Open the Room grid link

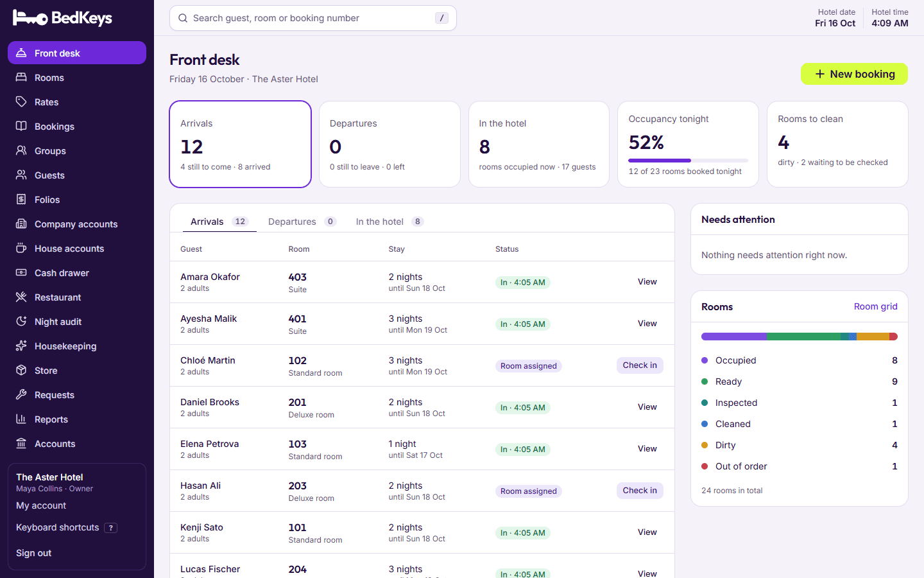click(x=875, y=306)
